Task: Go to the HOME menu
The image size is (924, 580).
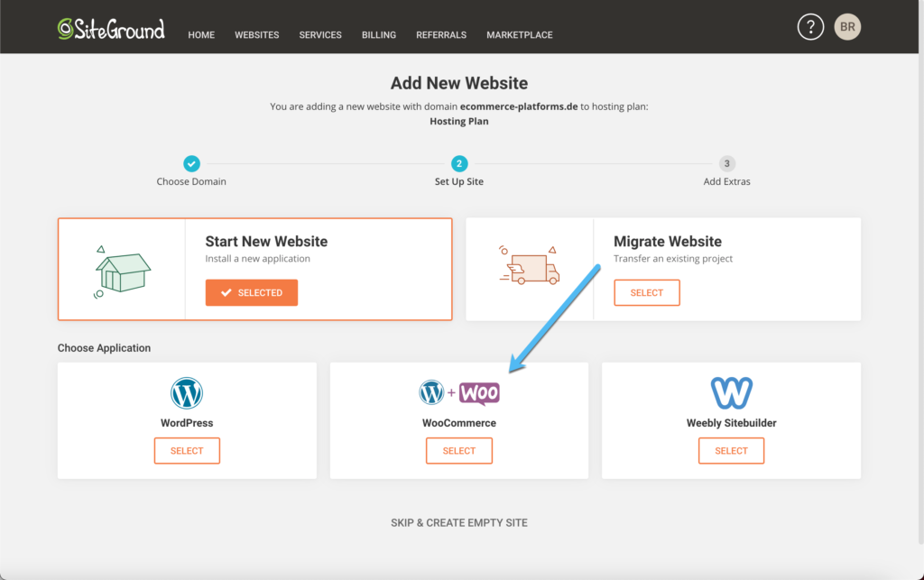Action: click(201, 35)
